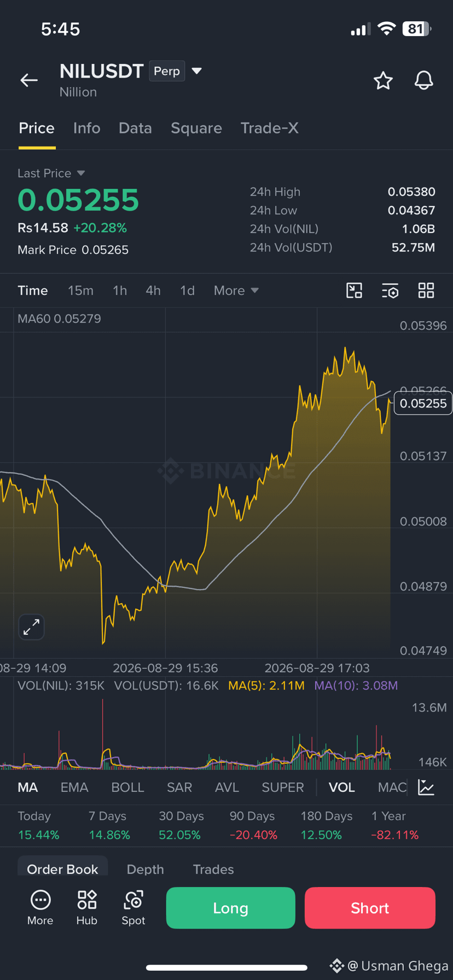
Task: Tap the 0.05255 current price label on chart axis
Action: (x=423, y=404)
